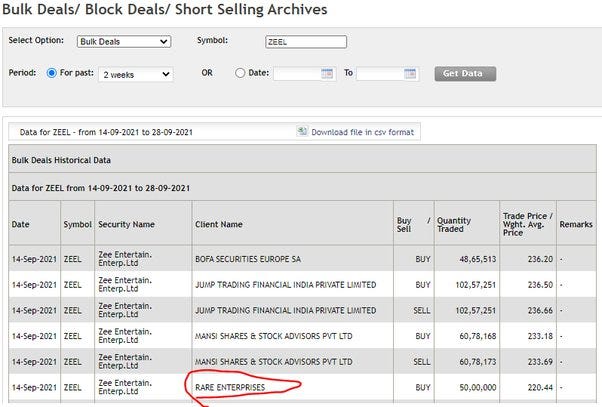Click the start date input field
The image size is (602, 407).
pos(297,73)
